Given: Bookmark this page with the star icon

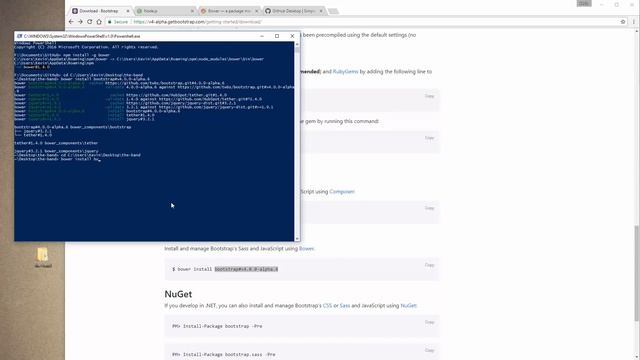Looking at the screenshot, I should point(623,22).
